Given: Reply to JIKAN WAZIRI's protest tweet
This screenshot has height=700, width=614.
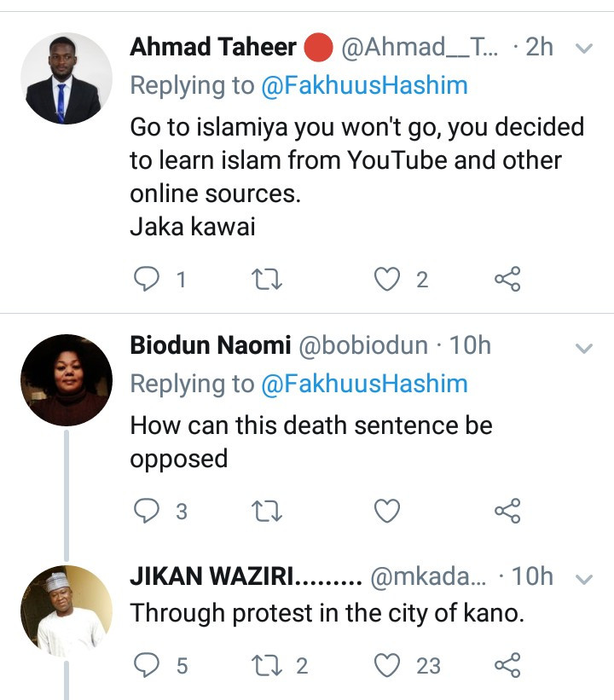Looking at the screenshot, I should (148, 665).
